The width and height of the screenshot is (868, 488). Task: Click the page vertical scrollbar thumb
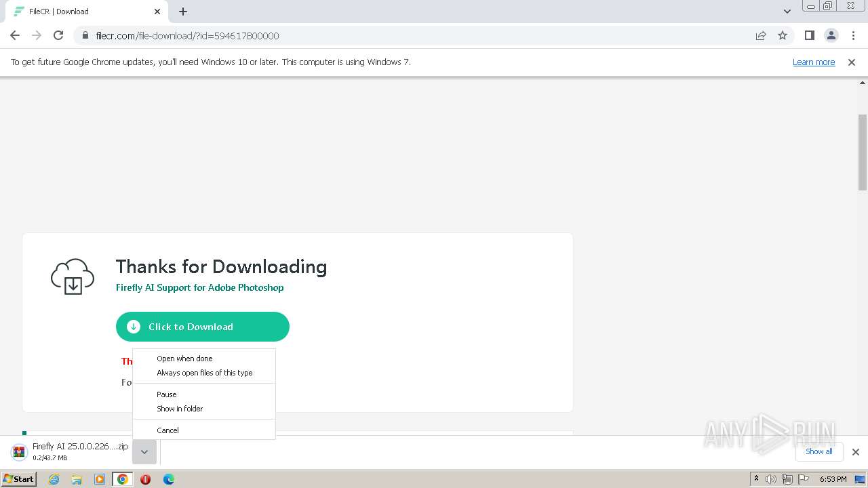[863, 152]
